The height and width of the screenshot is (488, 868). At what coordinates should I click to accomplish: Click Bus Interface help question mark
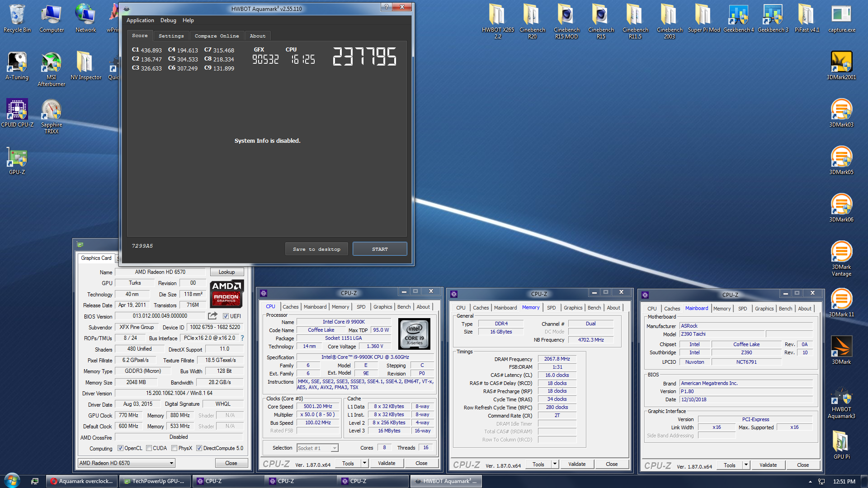(242, 338)
